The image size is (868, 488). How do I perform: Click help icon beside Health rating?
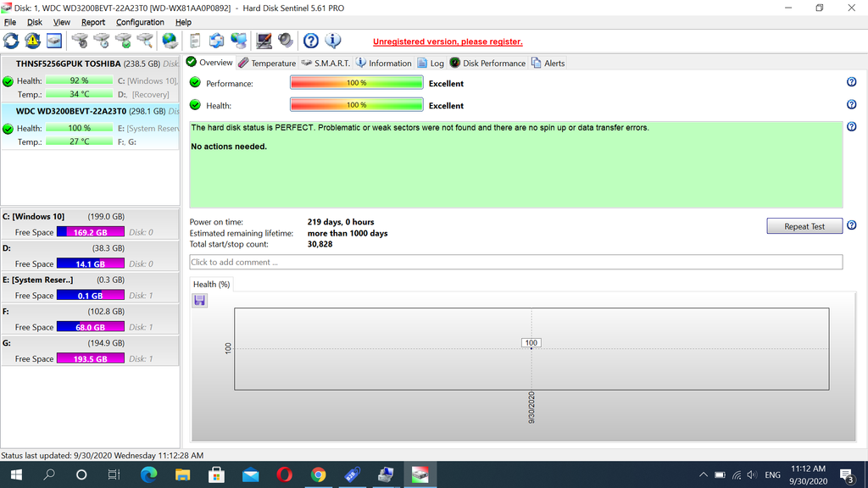(851, 104)
